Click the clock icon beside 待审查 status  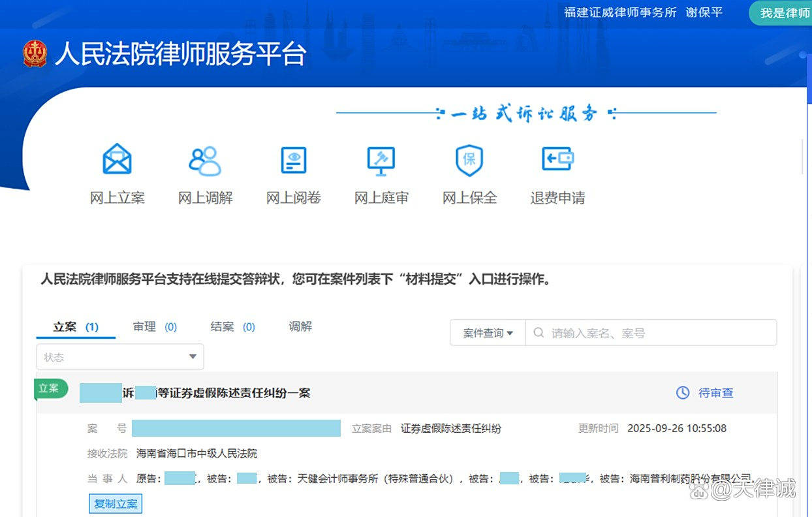click(x=682, y=392)
